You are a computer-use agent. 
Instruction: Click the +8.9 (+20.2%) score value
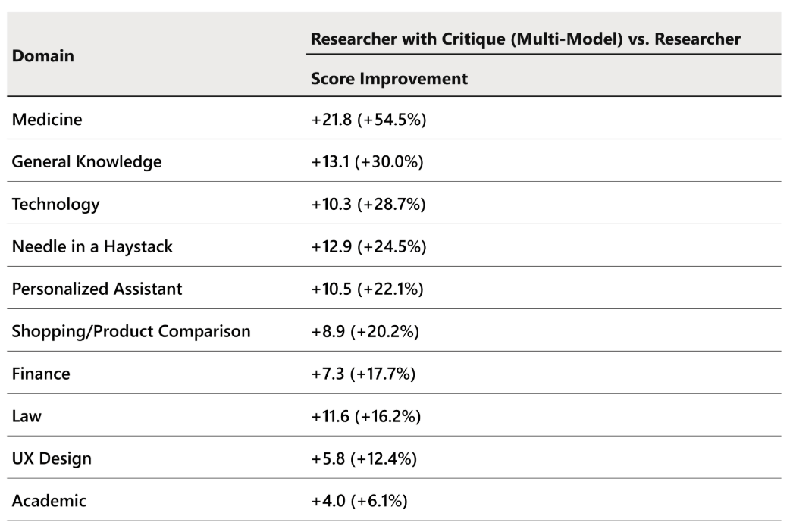tap(364, 331)
